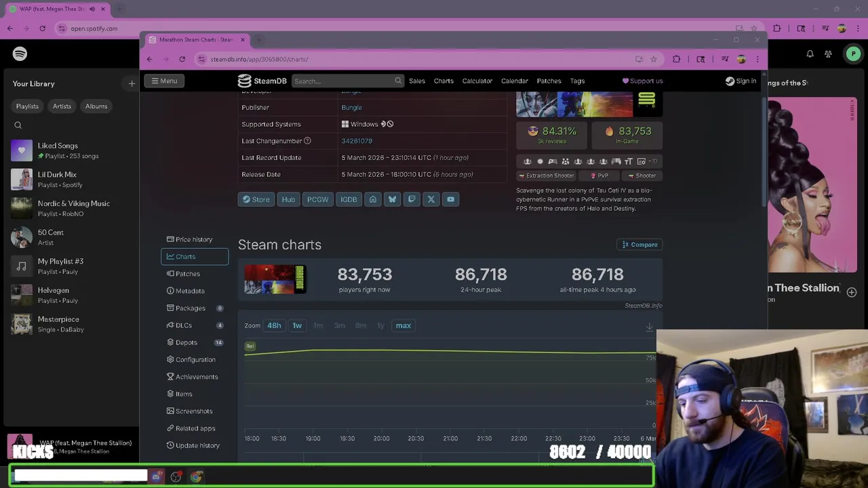The width and height of the screenshot is (868, 488).
Task: Open changenumber 34261079 link
Action: coord(357,141)
